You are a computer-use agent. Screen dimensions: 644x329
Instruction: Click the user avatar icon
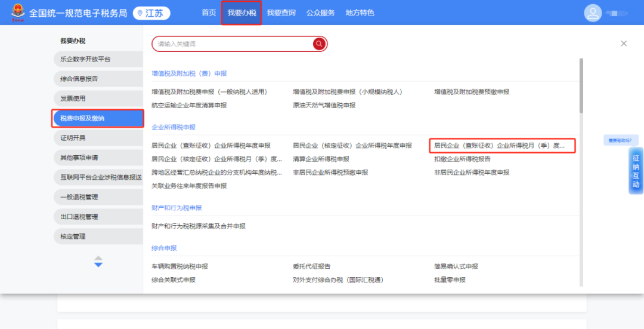[593, 13]
